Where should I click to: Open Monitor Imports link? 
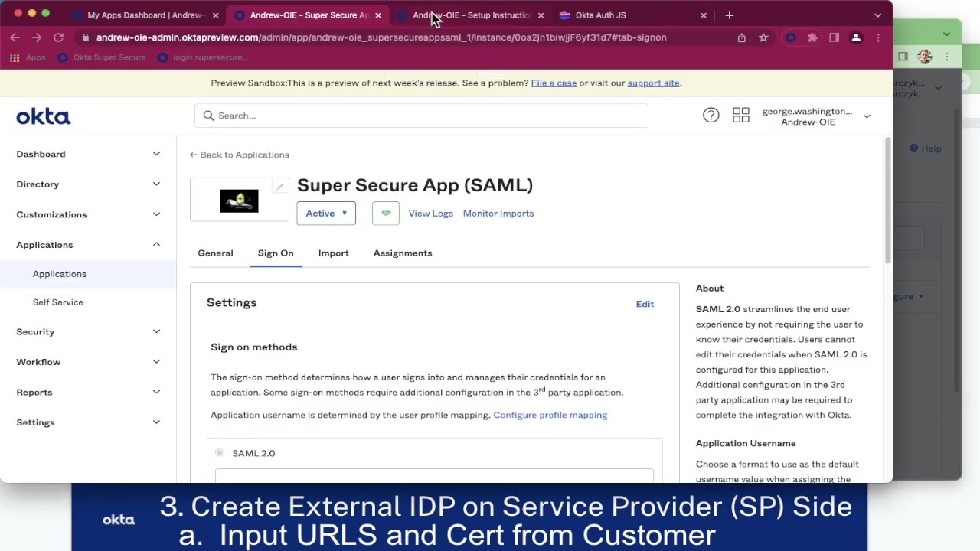point(498,214)
